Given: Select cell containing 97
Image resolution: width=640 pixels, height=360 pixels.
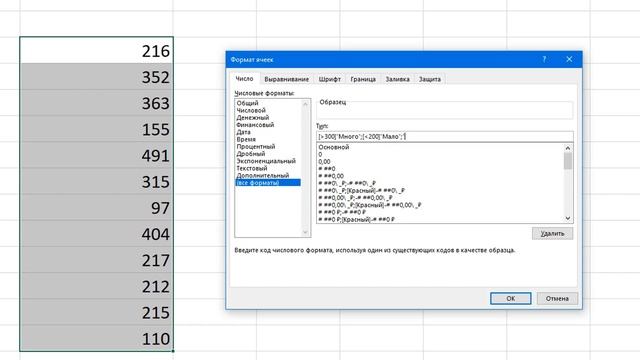Looking at the screenshot, I should click(x=96, y=207).
